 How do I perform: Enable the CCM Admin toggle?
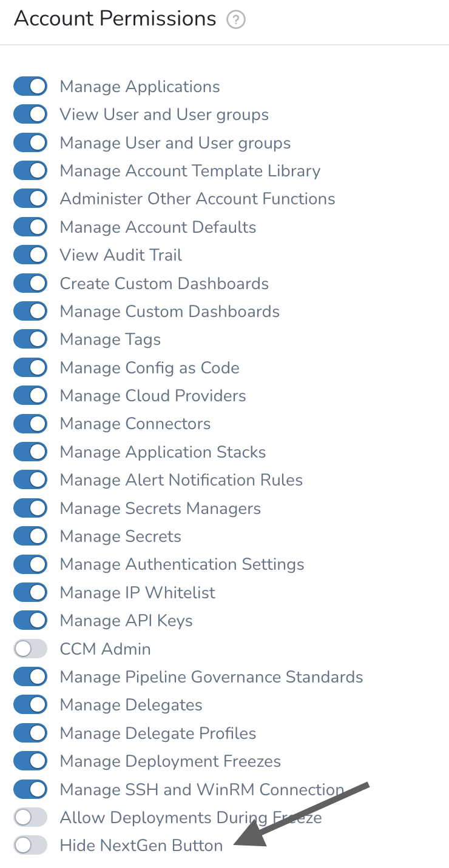pos(30,649)
